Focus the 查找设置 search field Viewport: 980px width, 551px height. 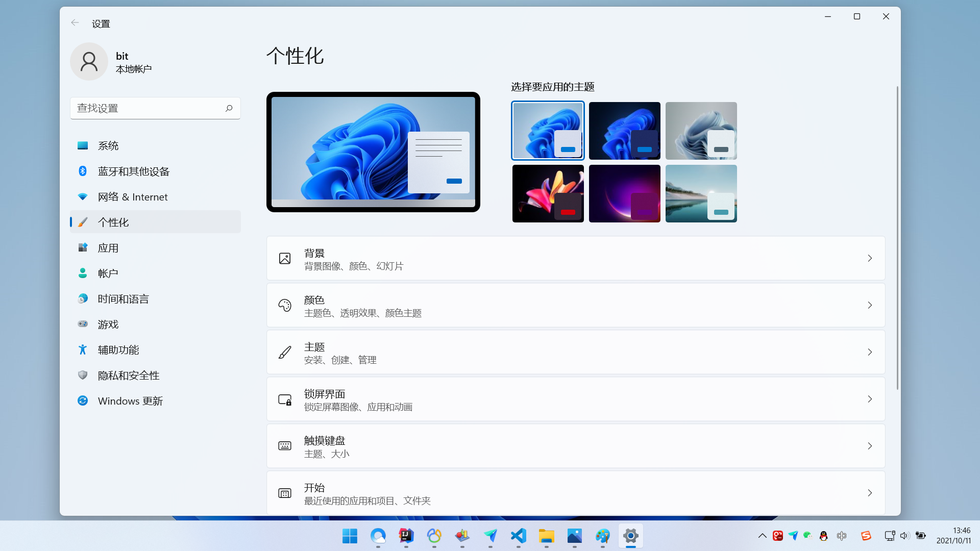click(x=155, y=108)
